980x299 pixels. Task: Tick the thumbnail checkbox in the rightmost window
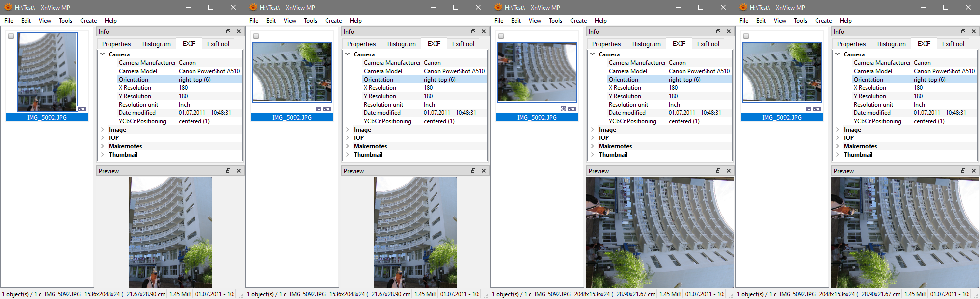(x=746, y=36)
